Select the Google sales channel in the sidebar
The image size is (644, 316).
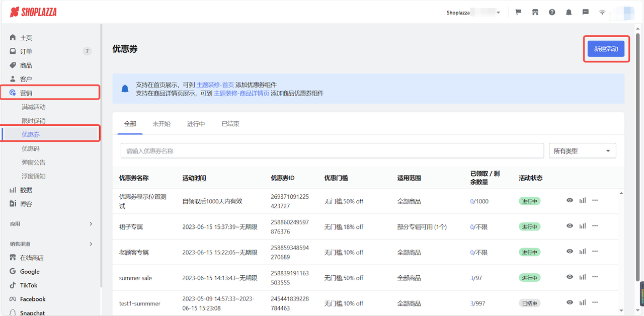click(x=28, y=271)
